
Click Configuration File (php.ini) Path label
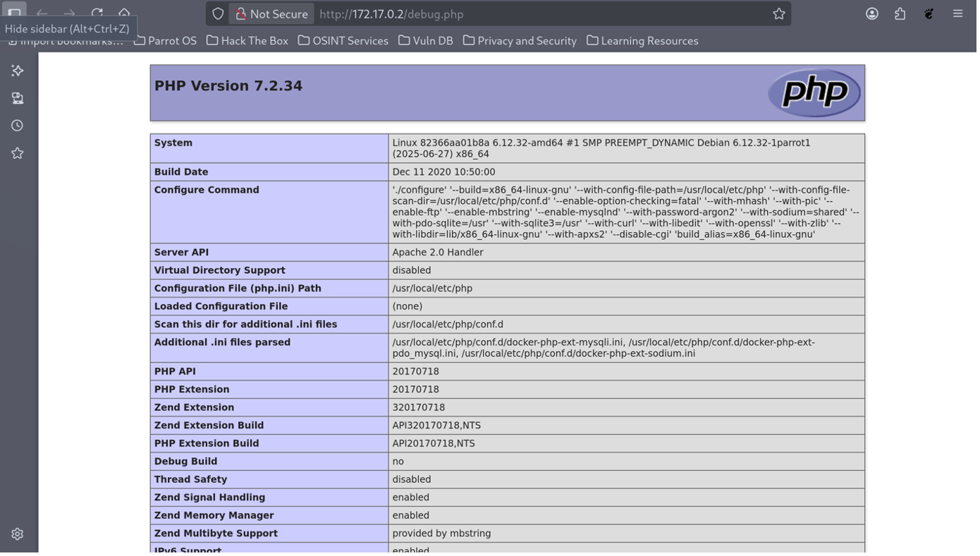[238, 289]
